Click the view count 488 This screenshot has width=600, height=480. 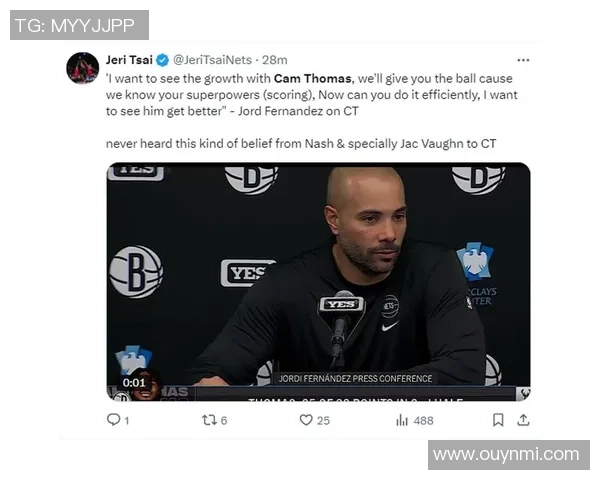[424, 421]
